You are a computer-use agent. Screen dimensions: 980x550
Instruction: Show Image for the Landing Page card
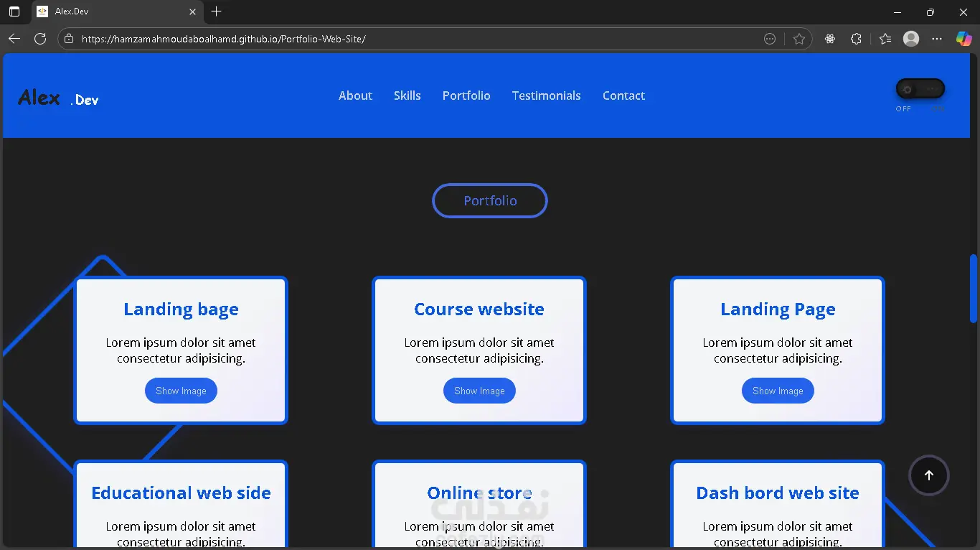(778, 391)
